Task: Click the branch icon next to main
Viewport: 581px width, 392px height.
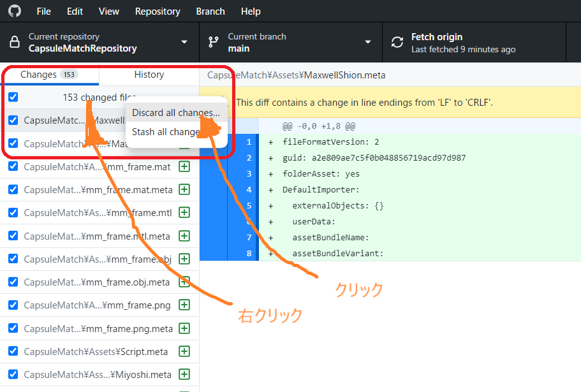Action: [x=214, y=43]
